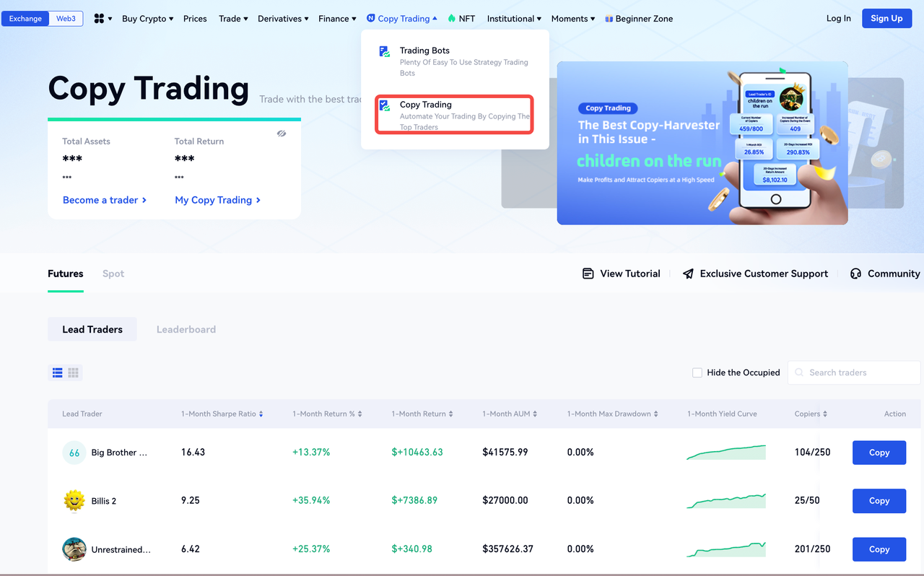Switch to list view layout icon
Viewport: 924px width, 576px height.
[58, 372]
